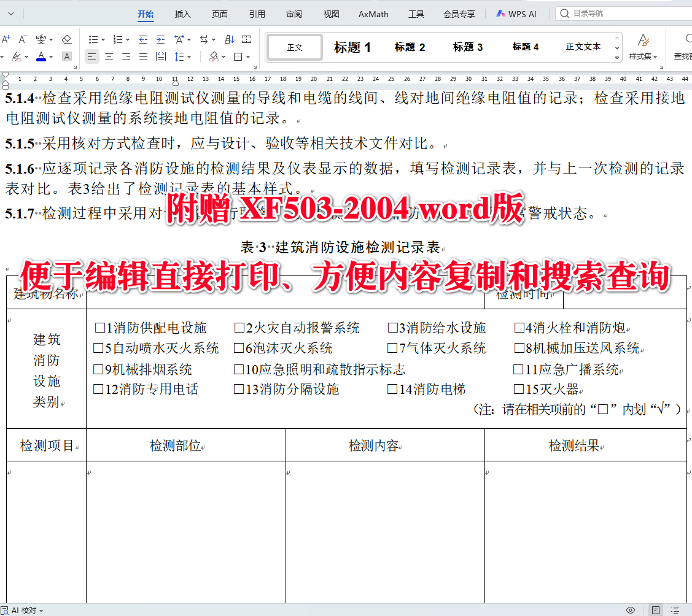This screenshot has height=616, width=692.
Task: Click the Increase Indent icon
Action: 160,39
